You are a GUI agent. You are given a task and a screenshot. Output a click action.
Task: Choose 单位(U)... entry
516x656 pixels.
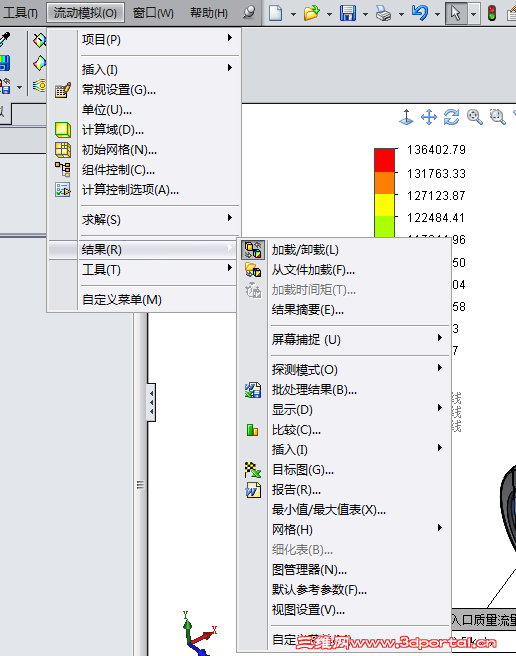tap(144, 110)
